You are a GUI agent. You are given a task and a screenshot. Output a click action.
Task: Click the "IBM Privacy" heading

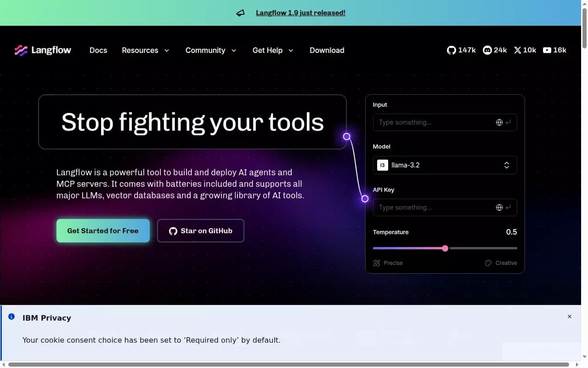(47, 318)
